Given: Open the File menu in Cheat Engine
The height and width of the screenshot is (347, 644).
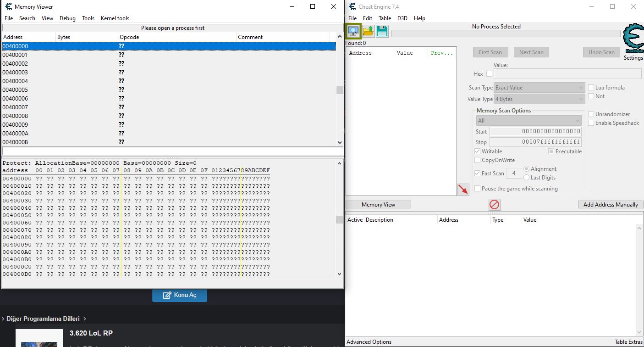Looking at the screenshot, I should tap(352, 18).
